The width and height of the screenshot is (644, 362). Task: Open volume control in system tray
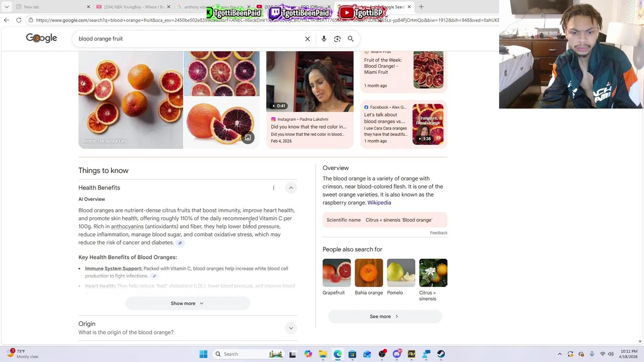coord(611,354)
